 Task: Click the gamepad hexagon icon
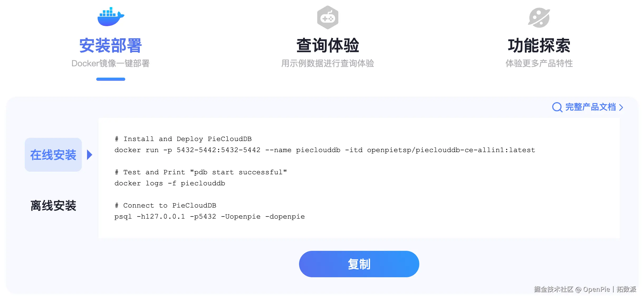[x=328, y=17]
